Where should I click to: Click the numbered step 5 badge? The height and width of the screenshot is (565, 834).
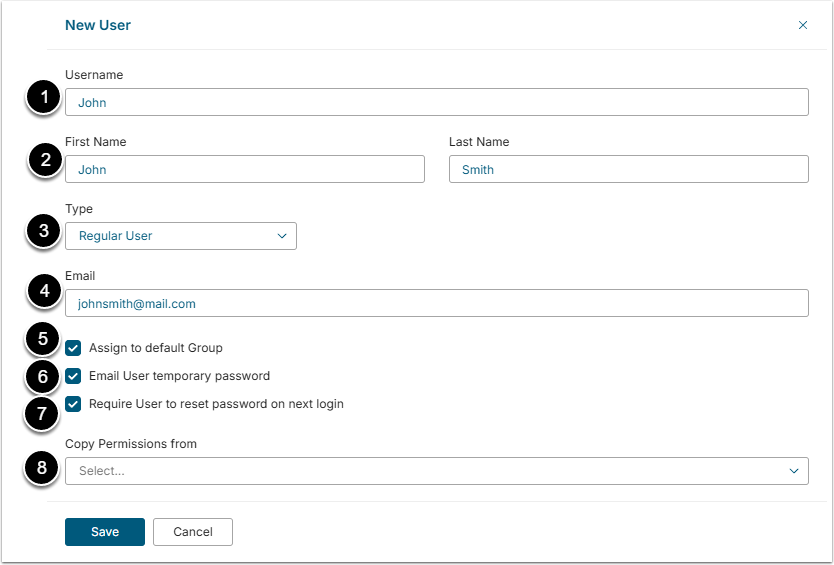[x=42, y=338]
